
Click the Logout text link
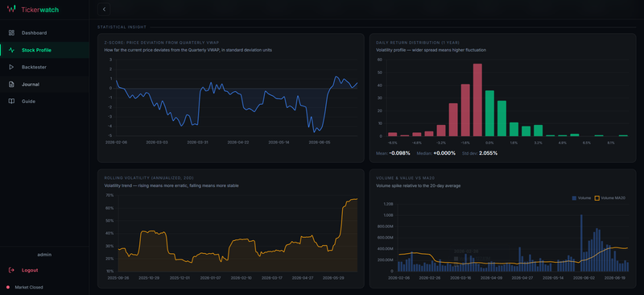click(30, 270)
